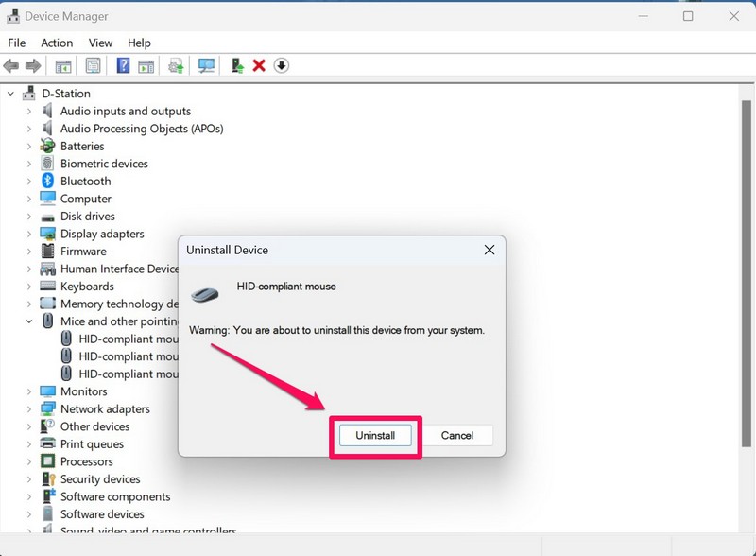Collapse the D-Station root node
This screenshot has height=556, width=756.
[10, 94]
